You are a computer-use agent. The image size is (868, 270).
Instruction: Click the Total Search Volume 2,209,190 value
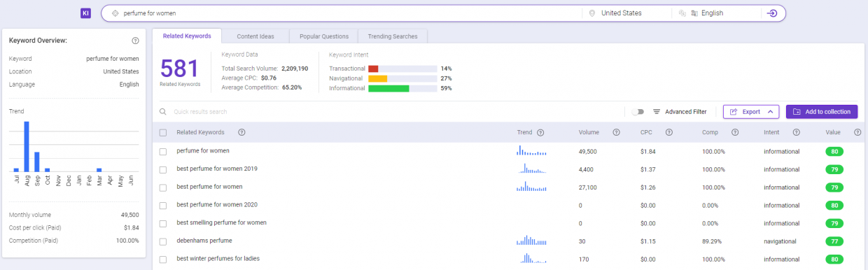(x=295, y=69)
